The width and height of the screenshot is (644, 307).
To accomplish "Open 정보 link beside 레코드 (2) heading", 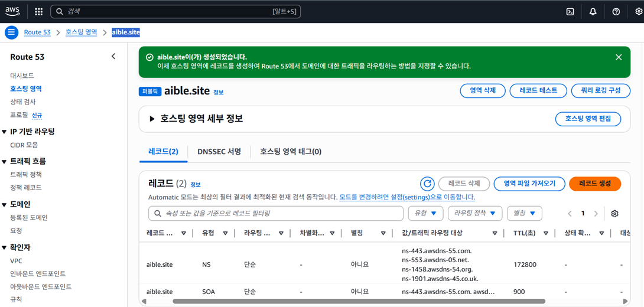I will pyautogui.click(x=196, y=185).
